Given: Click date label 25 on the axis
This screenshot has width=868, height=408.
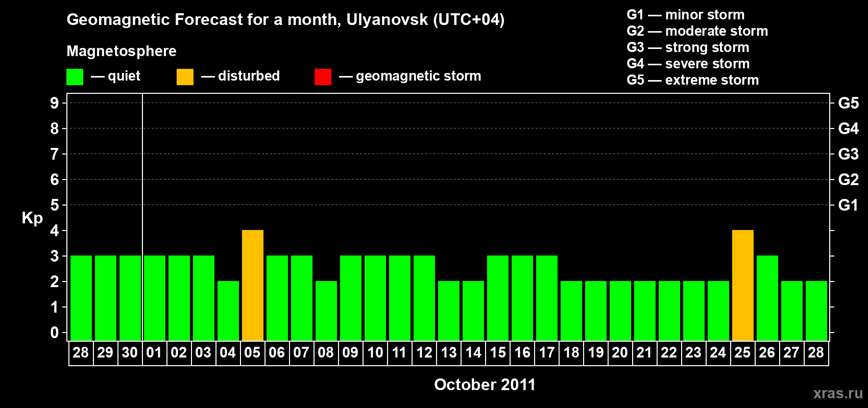Looking at the screenshot, I should 742,353.
